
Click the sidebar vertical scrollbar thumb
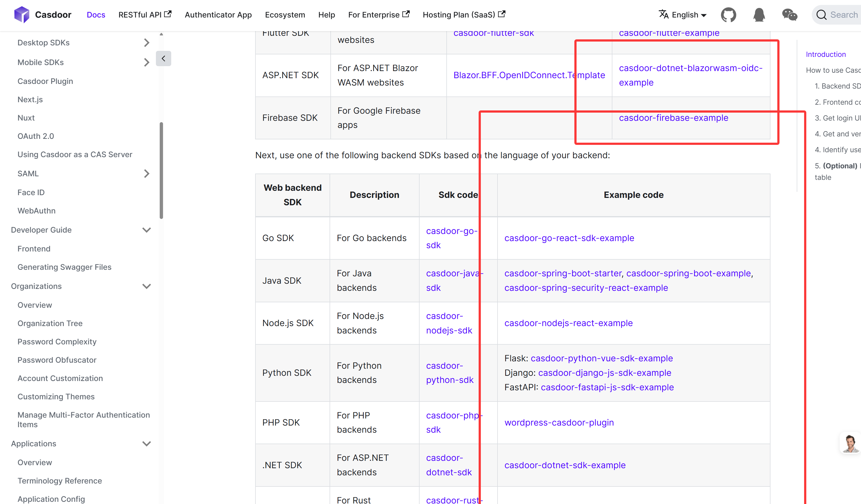(161, 170)
